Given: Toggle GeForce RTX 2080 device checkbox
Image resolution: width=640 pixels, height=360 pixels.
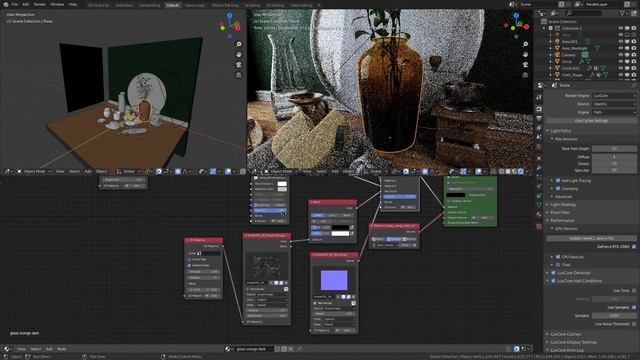Looking at the screenshot, I should click(x=634, y=247).
